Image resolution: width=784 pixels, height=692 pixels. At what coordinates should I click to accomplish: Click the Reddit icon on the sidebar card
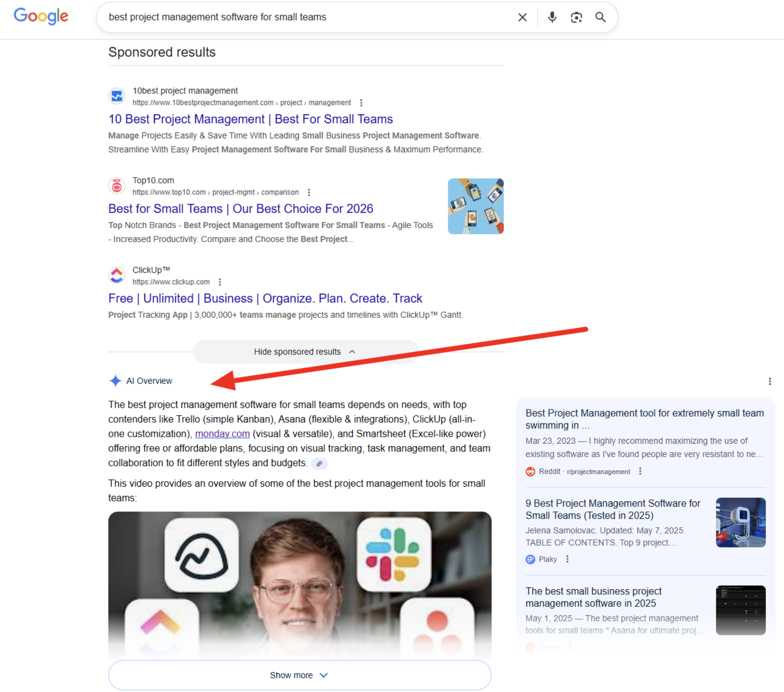pyautogui.click(x=530, y=472)
